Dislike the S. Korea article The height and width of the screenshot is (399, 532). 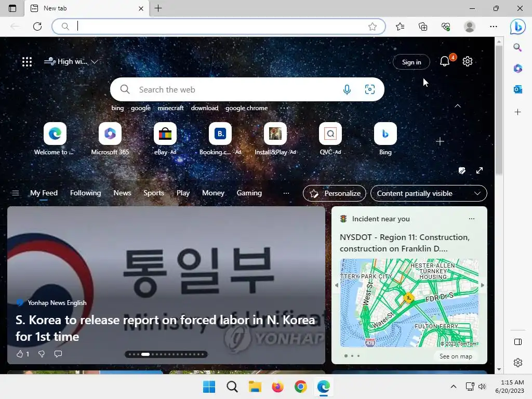42,354
